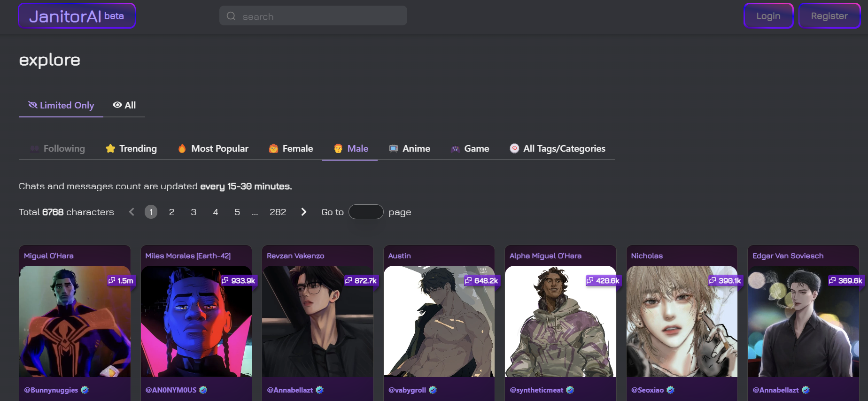Select page 4 in pagination
The height and width of the screenshot is (401, 868).
216,212
